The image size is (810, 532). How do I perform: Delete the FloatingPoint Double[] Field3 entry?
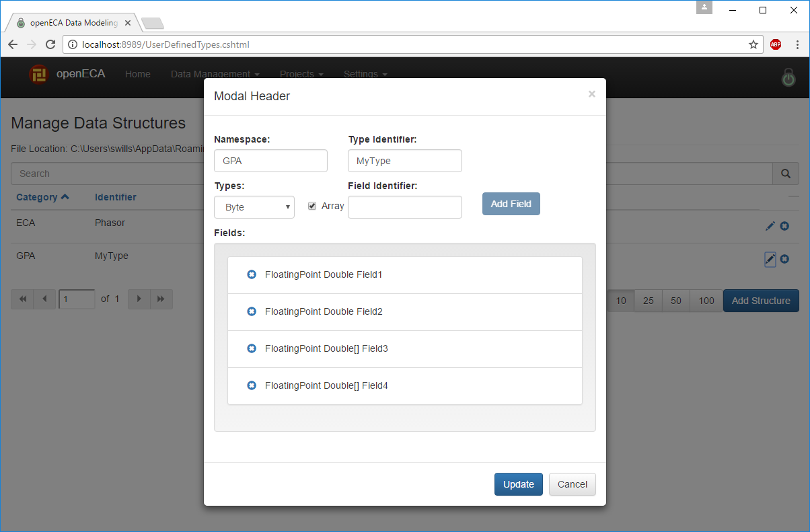click(x=252, y=348)
